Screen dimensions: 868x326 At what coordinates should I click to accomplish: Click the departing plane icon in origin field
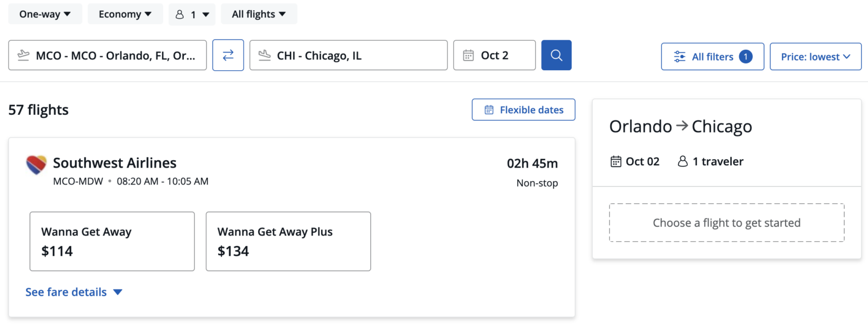pos(23,55)
